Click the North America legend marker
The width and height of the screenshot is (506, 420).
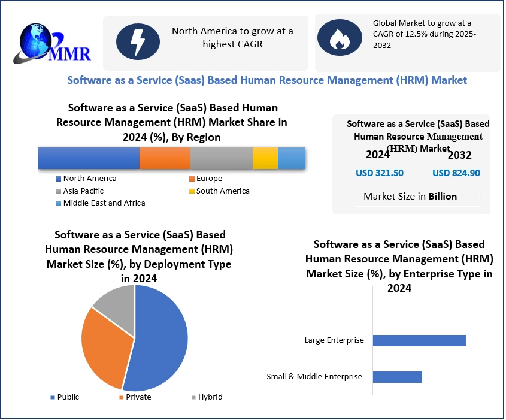59,179
